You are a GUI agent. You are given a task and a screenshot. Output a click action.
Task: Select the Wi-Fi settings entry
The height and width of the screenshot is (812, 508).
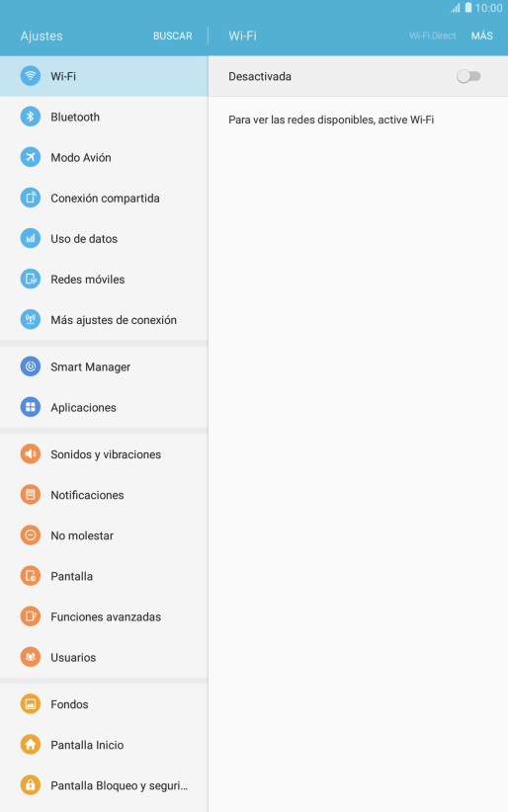pos(104,76)
